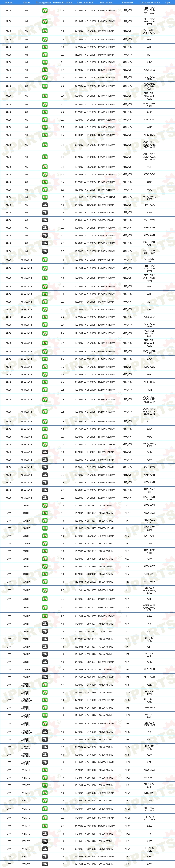This screenshot has height=868, width=175.
Task: Click petrol icon in A6 ATX, BBG row
Action: tap(45, 174)
